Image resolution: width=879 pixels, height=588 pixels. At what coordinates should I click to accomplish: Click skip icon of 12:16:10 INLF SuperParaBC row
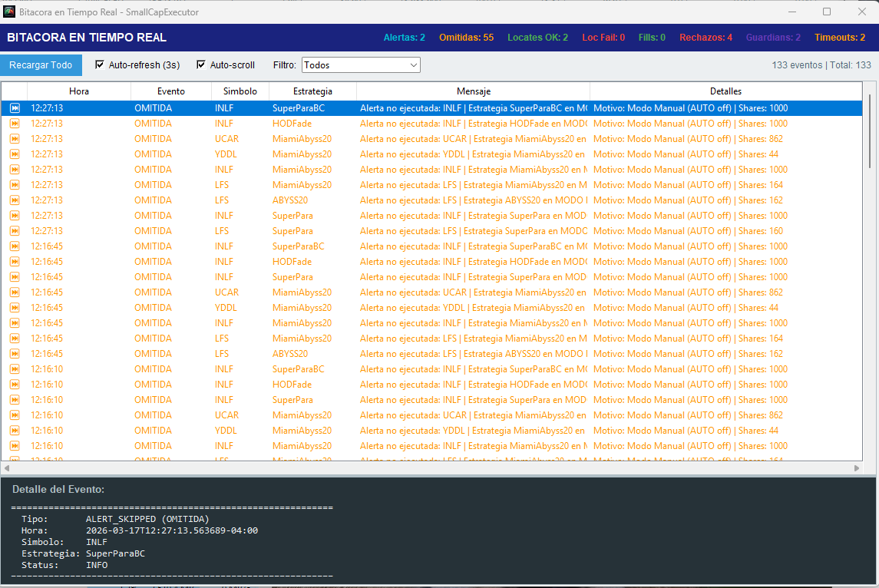tap(15, 369)
